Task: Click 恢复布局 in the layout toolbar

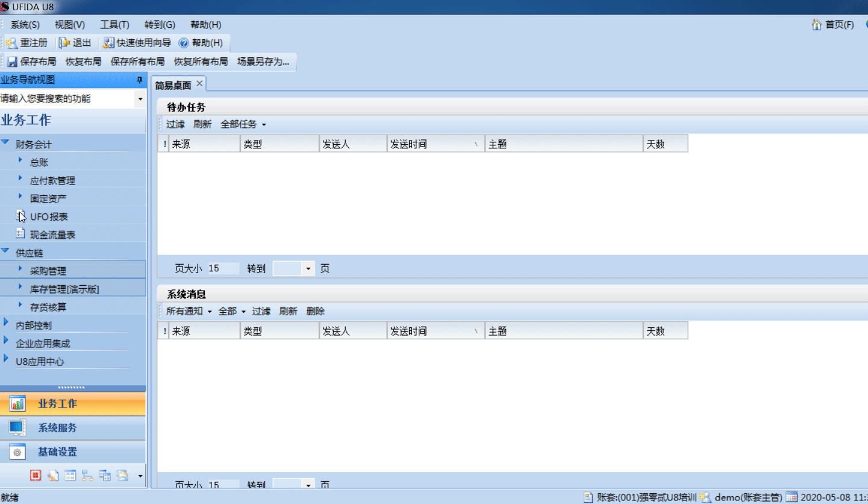Action: click(x=84, y=61)
